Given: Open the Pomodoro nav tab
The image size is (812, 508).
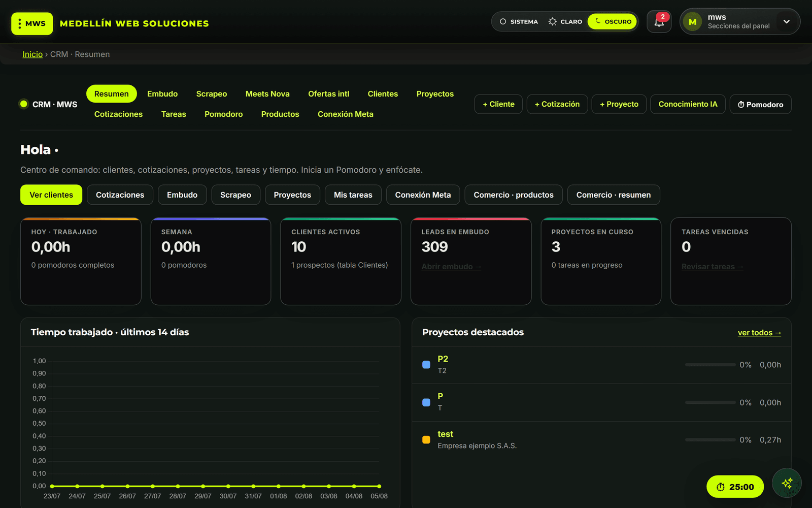Looking at the screenshot, I should coord(224,114).
